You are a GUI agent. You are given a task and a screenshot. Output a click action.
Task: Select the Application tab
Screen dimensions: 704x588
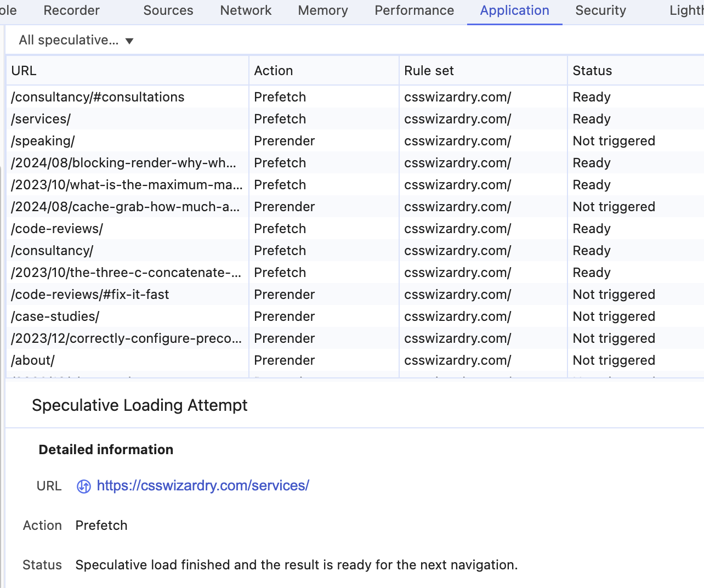click(x=514, y=10)
